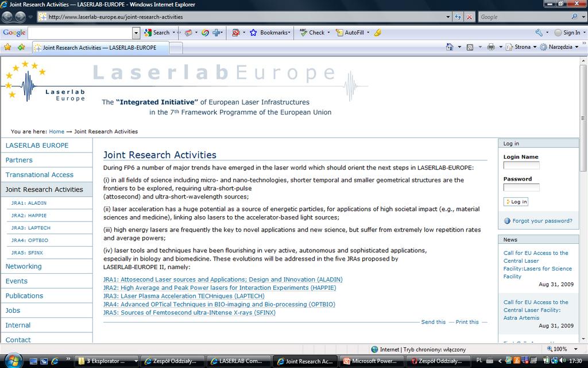
Task: Open the zoom level dropdown in status bar
Action: click(x=576, y=349)
